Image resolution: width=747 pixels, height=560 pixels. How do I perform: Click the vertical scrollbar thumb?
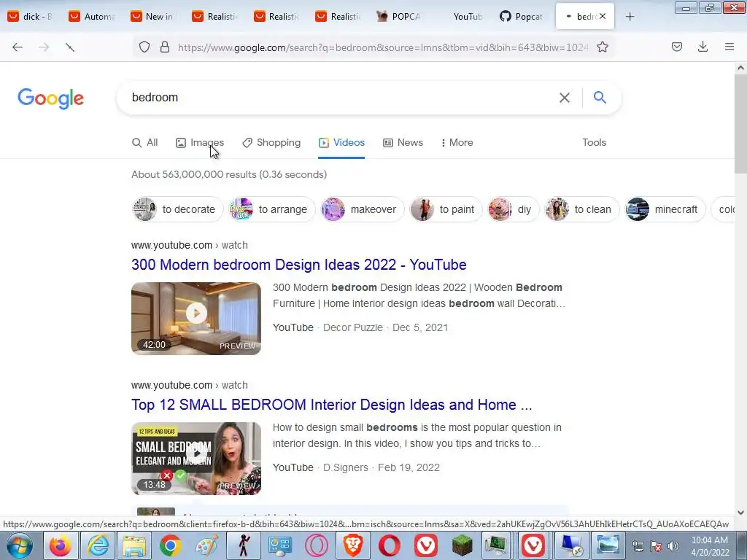pyautogui.click(x=740, y=123)
